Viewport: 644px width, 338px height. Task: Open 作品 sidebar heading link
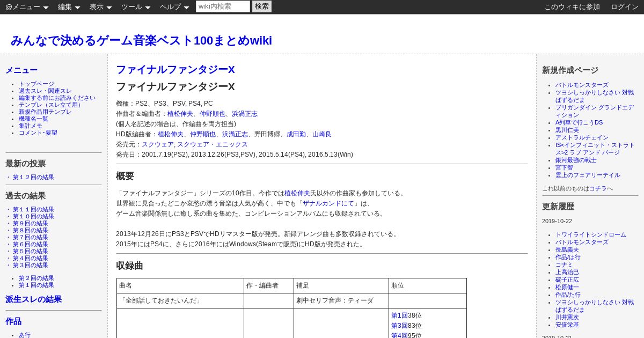[13, 321]
